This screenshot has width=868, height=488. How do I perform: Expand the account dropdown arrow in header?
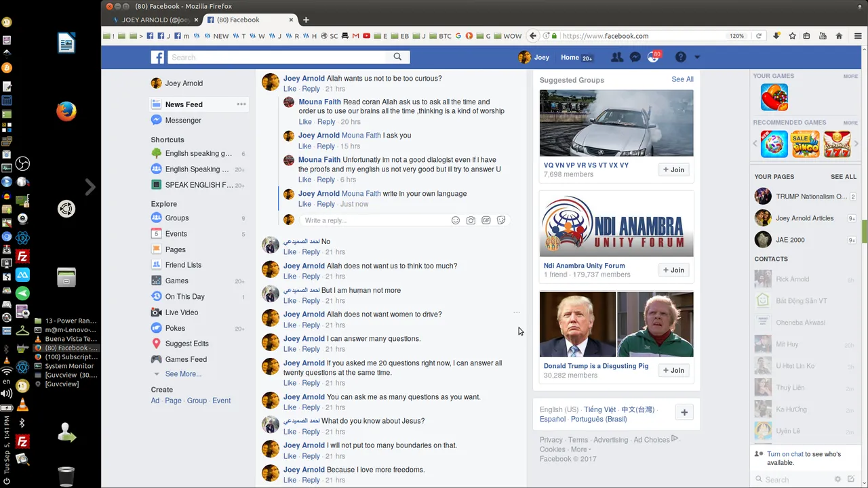tap(697, 58)
